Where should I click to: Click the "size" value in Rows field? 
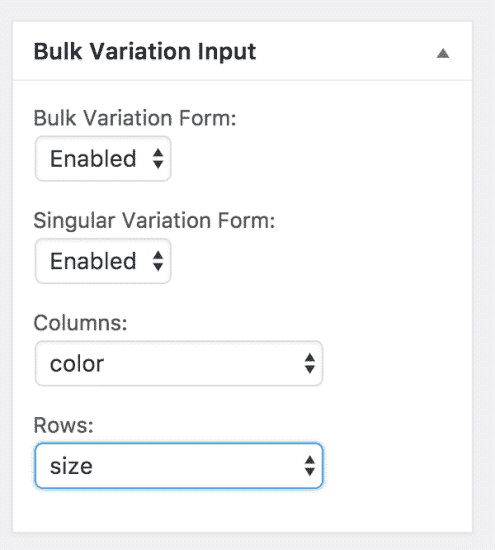point(71,467)
